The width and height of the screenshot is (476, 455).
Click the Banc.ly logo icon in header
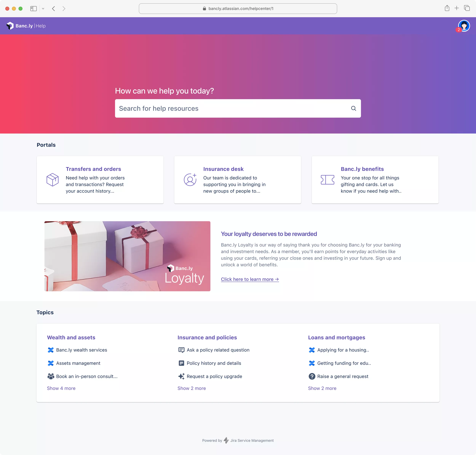click(10, 26)
